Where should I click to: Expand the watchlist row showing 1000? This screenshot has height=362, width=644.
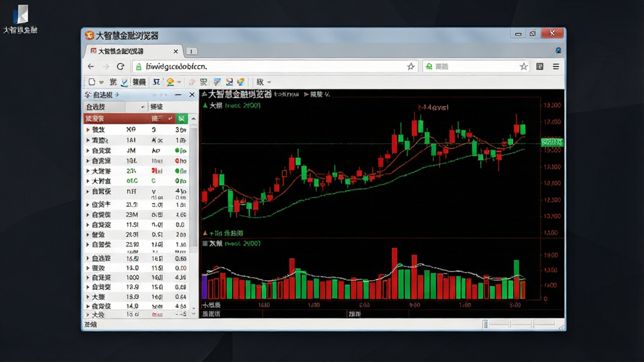(x=87, y=277)
